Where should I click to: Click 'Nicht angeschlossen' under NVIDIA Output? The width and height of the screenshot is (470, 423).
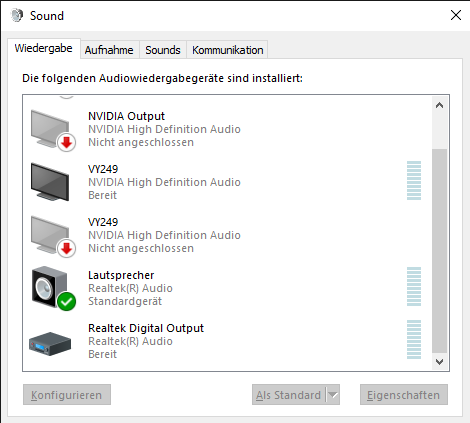(141, 142)
